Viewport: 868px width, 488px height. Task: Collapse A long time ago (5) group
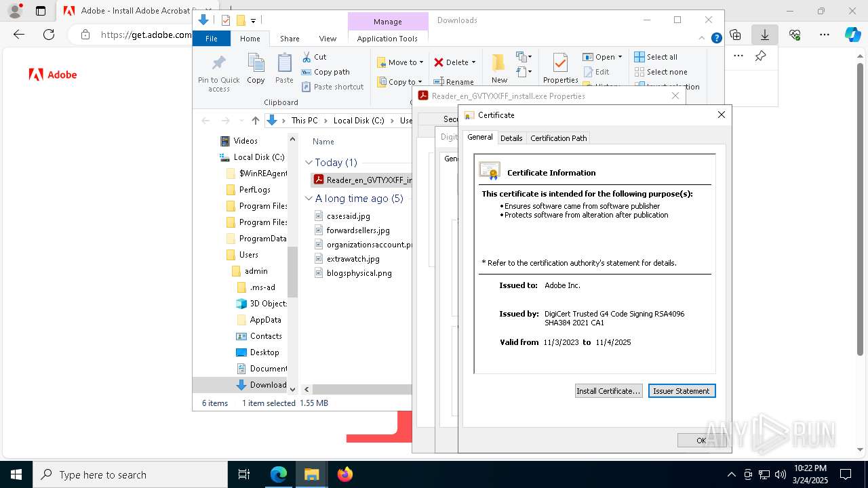[x=309, y=199]
